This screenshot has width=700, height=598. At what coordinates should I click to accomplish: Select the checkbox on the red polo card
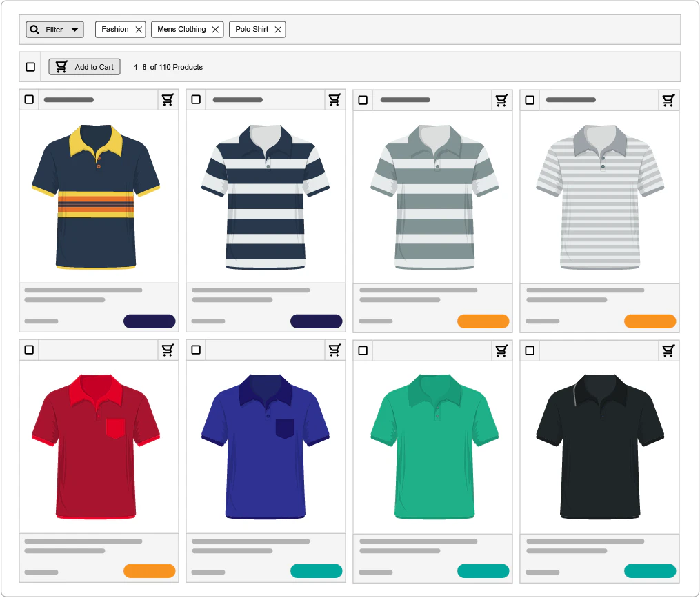pos(28,350)
